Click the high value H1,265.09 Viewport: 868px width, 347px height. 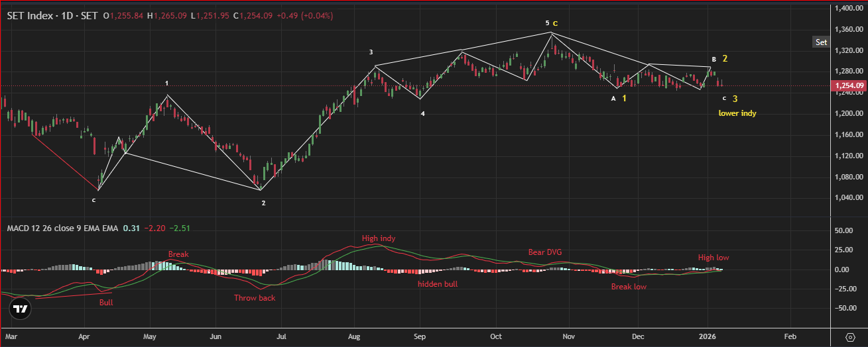[168, 15]
